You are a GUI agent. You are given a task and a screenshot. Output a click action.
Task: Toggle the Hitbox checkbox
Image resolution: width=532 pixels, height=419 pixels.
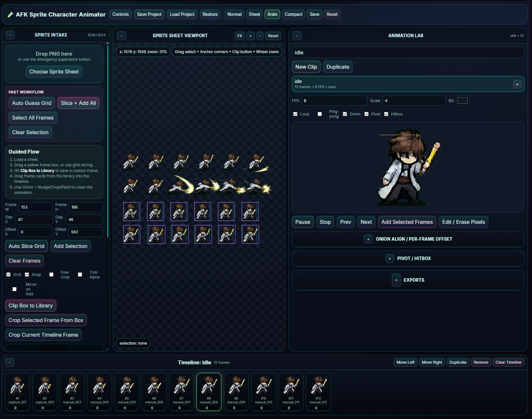point(386,114)
